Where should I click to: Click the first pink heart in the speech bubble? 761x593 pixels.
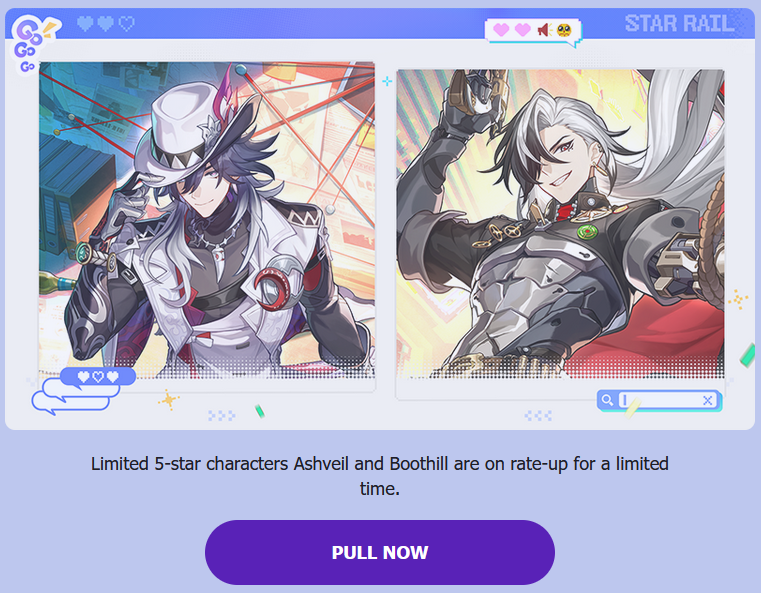pos(501,30)
